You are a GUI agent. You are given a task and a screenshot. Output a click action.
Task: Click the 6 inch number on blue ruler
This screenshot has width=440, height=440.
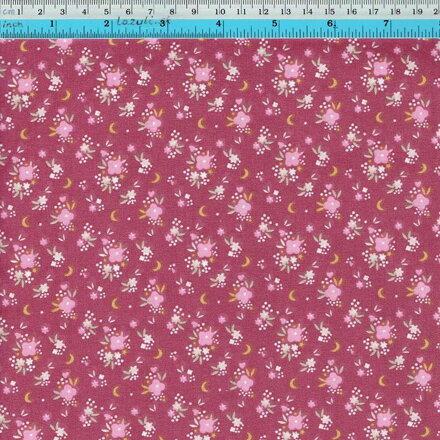tap(330, 24)
